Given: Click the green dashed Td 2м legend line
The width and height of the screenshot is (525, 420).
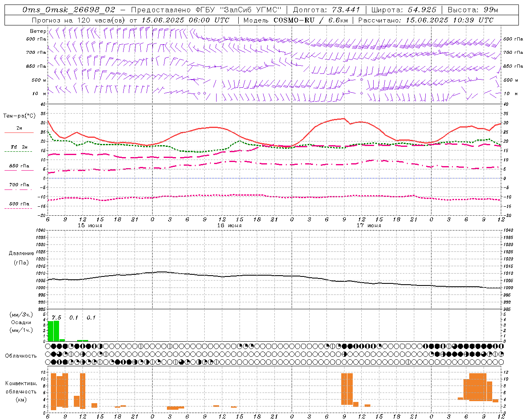Looking at the screenshot, I should click(x=19, y=151).
